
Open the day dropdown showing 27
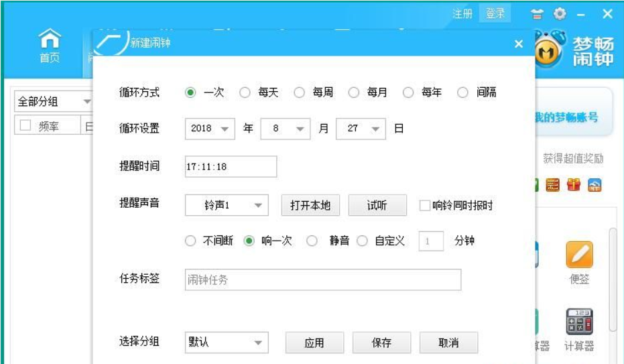pos(361,129)
